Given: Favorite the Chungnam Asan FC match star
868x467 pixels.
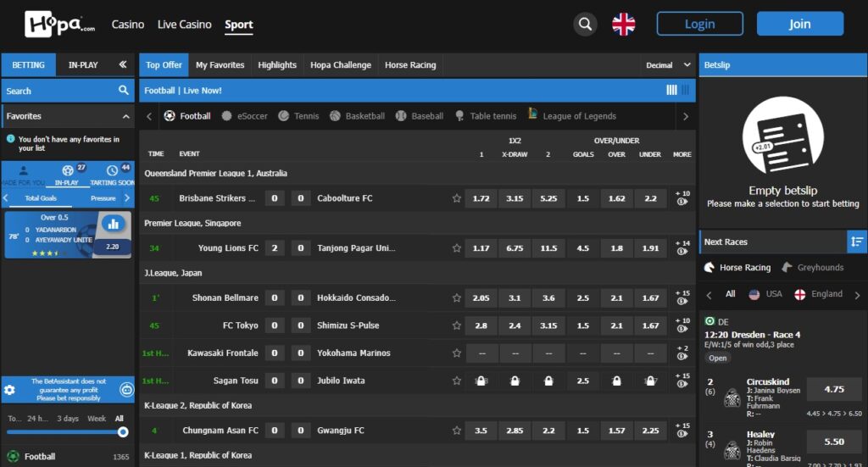Looking at the screenshot, I should click(x=456, y=431).
